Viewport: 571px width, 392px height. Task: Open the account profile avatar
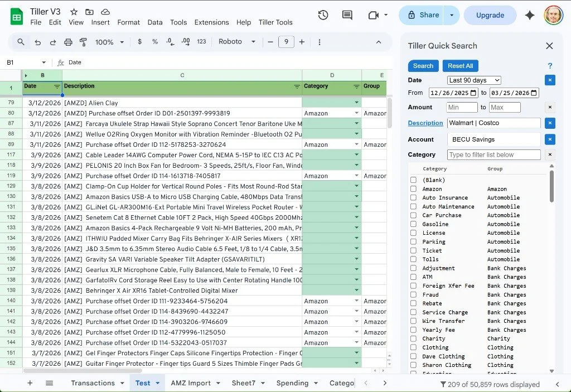[x=553, y=15]
